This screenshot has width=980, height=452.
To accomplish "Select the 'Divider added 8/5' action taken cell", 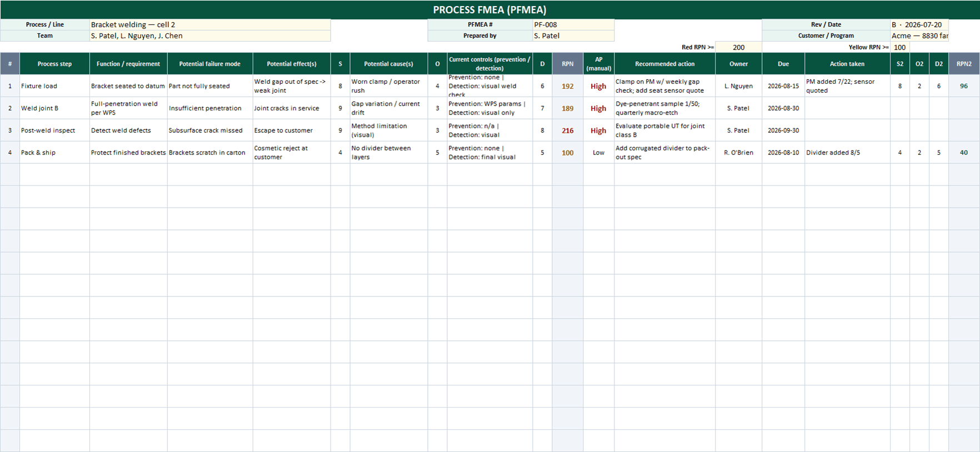I will tap(847, 153).
